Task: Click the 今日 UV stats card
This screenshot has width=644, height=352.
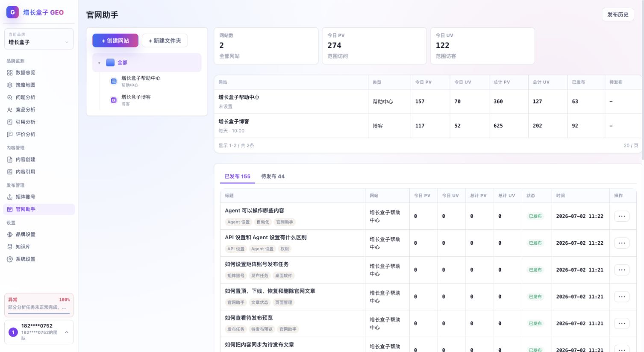Action: [x=482, y=46]
